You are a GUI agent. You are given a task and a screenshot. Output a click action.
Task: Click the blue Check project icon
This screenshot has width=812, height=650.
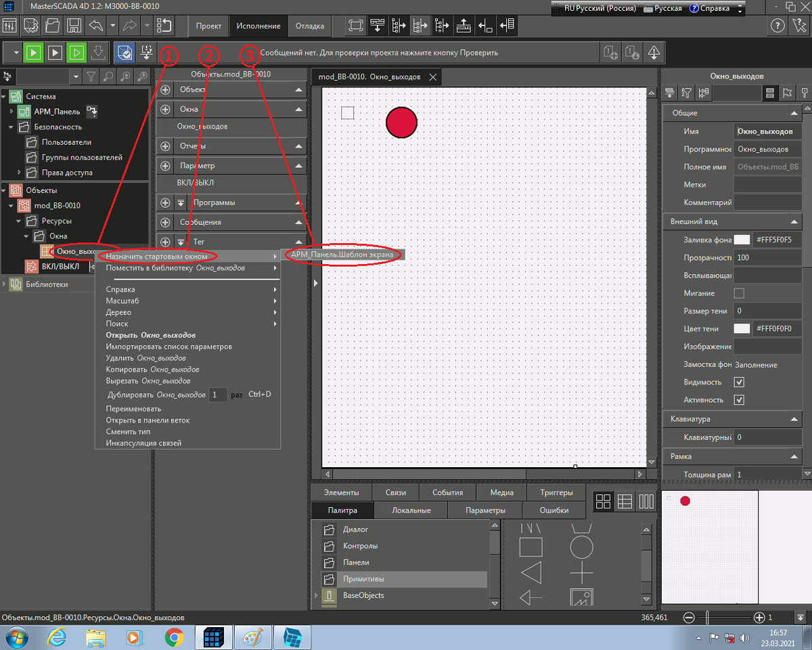124,52
